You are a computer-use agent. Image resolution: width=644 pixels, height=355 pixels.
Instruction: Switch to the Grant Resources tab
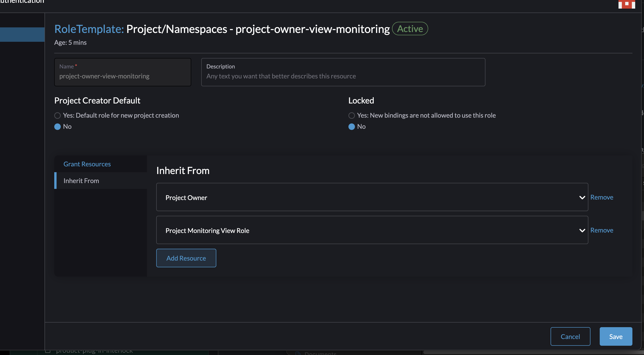[x=87, y=164]
